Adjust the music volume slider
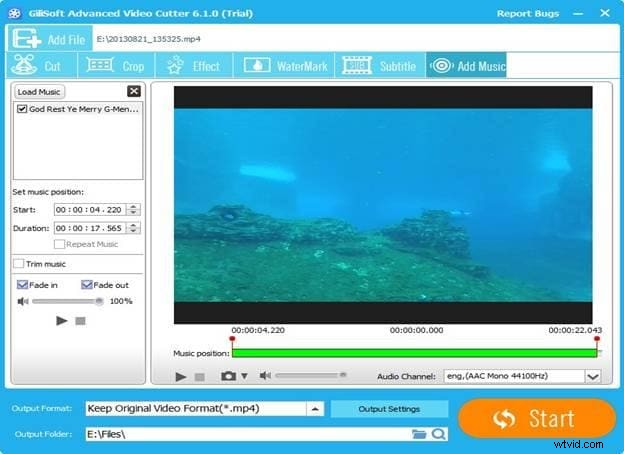Viewport: 624px width, 454px height. [x=68, y=301]
